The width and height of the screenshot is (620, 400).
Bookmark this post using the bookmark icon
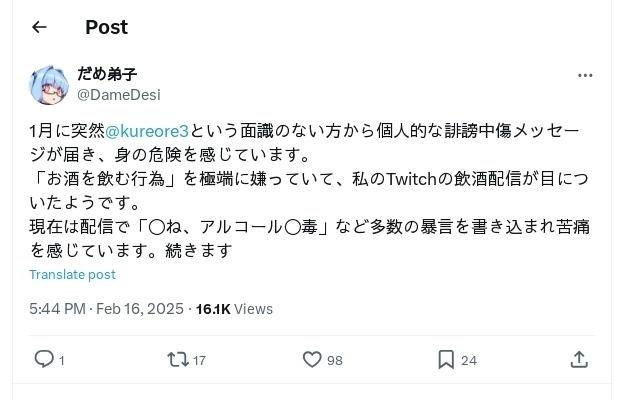point(446,359)
